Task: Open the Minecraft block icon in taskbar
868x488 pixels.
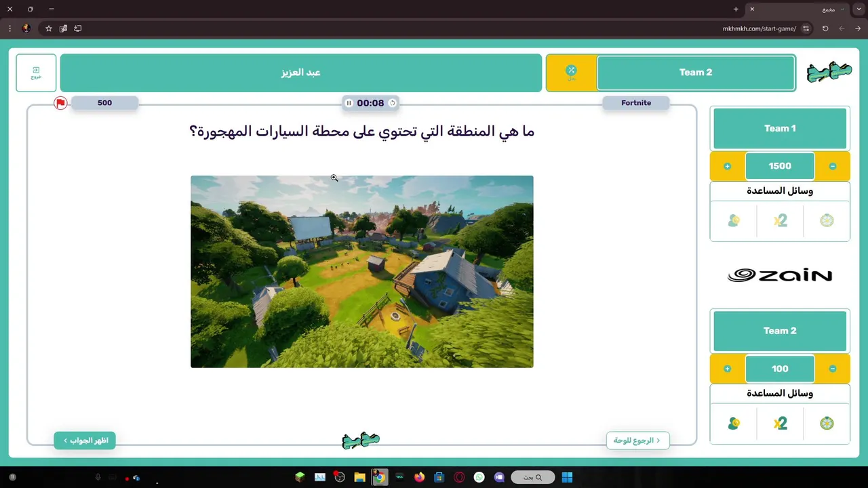Action: pos(300,477)
